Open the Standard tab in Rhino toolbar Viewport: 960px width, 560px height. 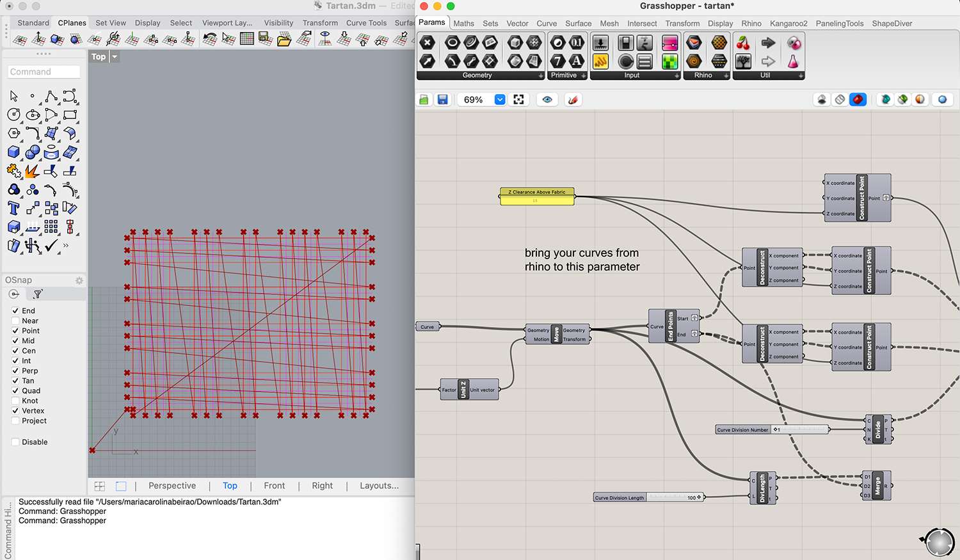pyautogui.click(x=33, y=23)
